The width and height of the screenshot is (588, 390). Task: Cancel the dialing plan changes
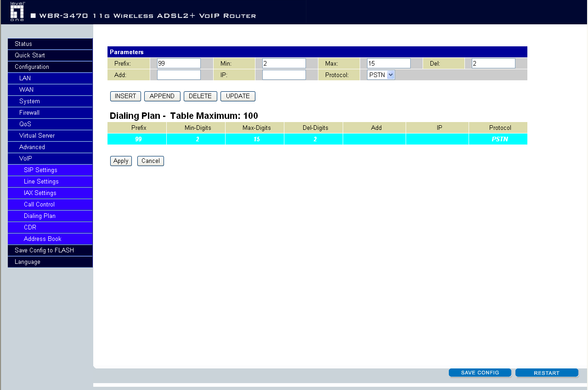(151, 161)
